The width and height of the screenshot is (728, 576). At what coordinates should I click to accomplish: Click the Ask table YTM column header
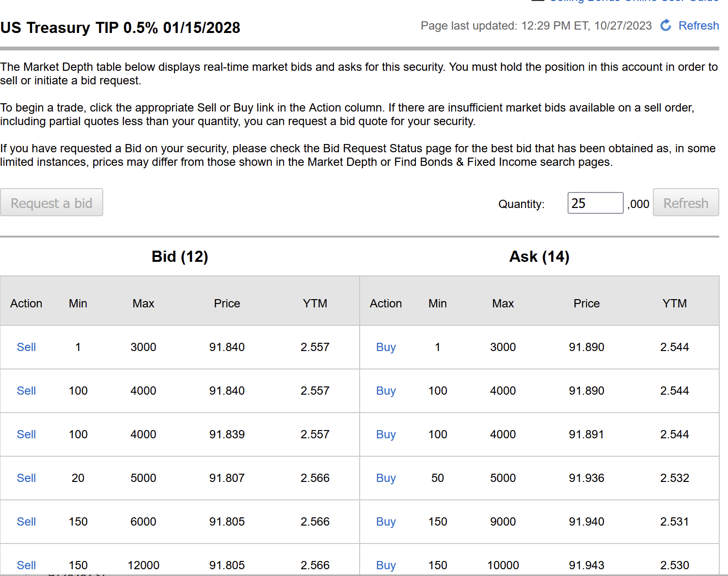[x=675, y=304]
